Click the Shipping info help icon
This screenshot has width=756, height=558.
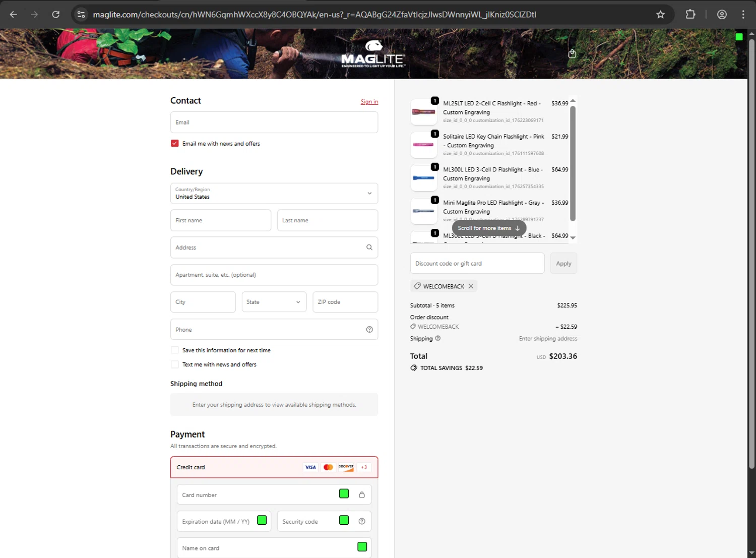point(438,338)
